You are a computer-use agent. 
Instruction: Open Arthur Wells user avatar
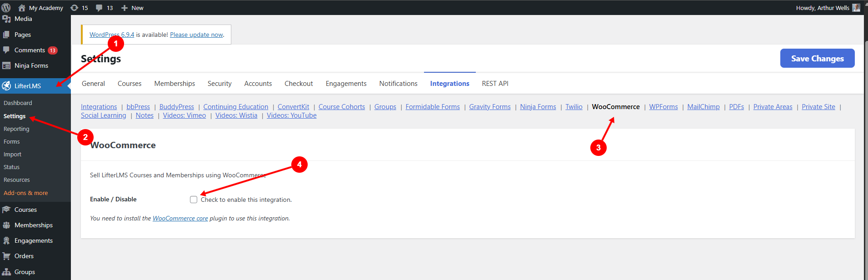coord(856,8)
